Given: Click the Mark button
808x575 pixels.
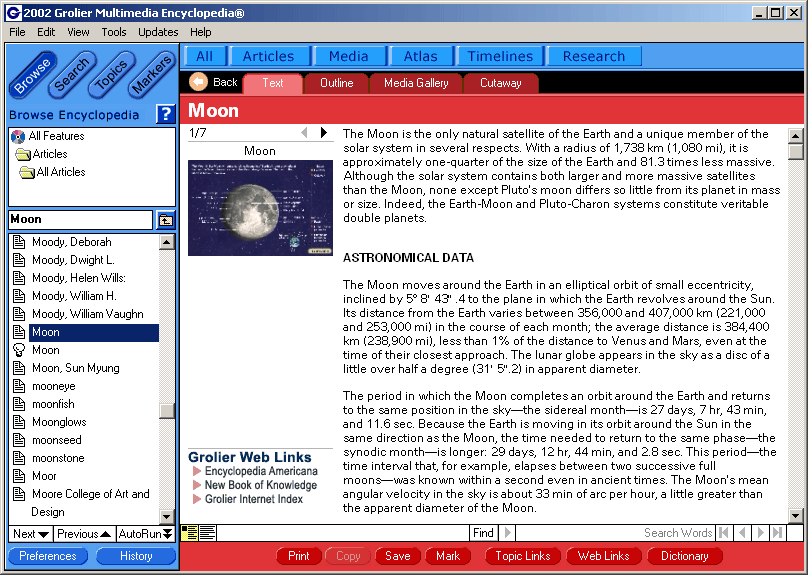Looking at the screenshot, I should 448,556.
